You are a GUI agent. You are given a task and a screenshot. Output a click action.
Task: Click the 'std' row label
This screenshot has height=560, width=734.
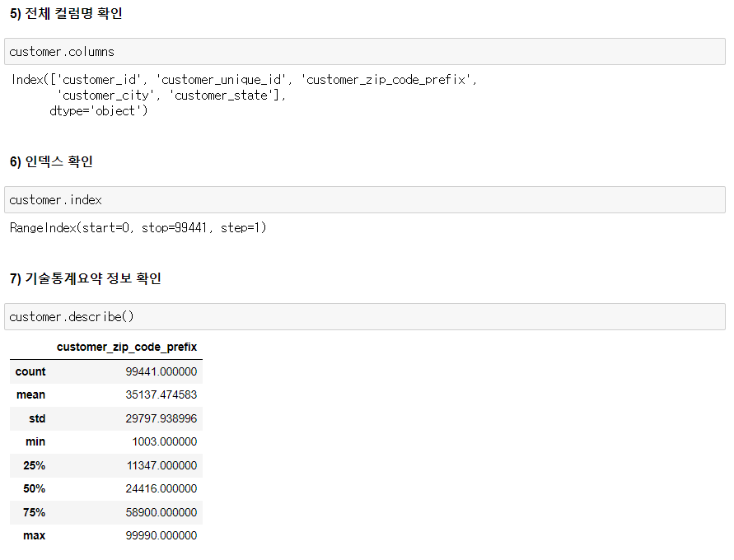pos(37,418)
